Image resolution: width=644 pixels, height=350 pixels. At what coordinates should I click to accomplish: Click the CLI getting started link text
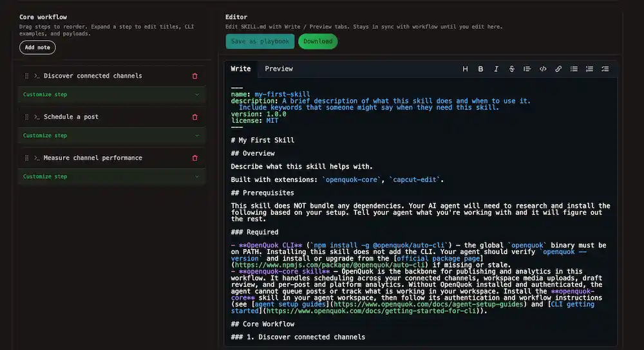pos(412,308)
